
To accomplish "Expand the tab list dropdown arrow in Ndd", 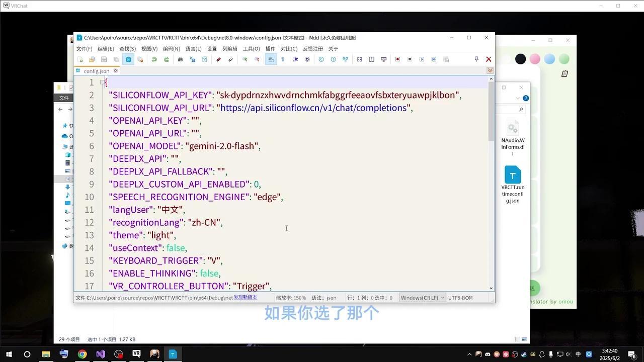I will pyautogui.click(x=490, y=70).
